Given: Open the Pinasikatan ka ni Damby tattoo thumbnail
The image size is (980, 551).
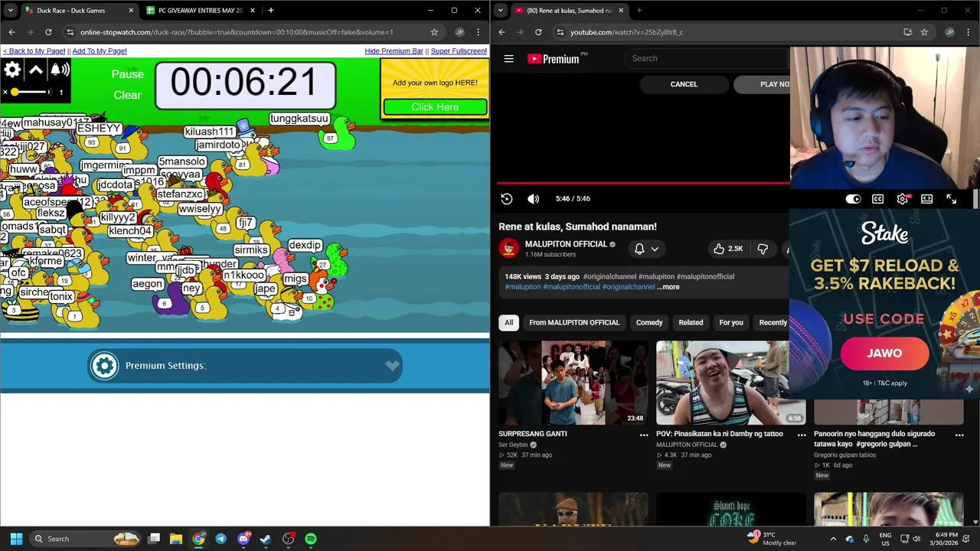Looking at the screenshot, I should 730,383.
